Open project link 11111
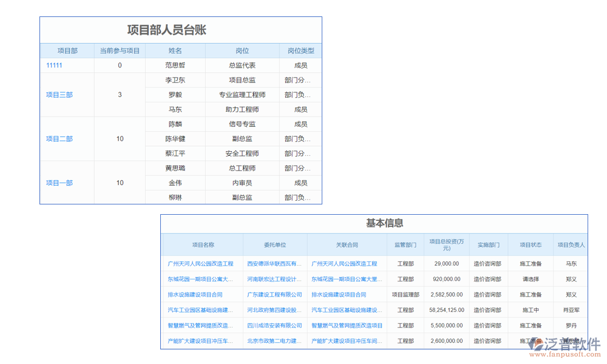This screenshot has height=364, width=607. 54,65
